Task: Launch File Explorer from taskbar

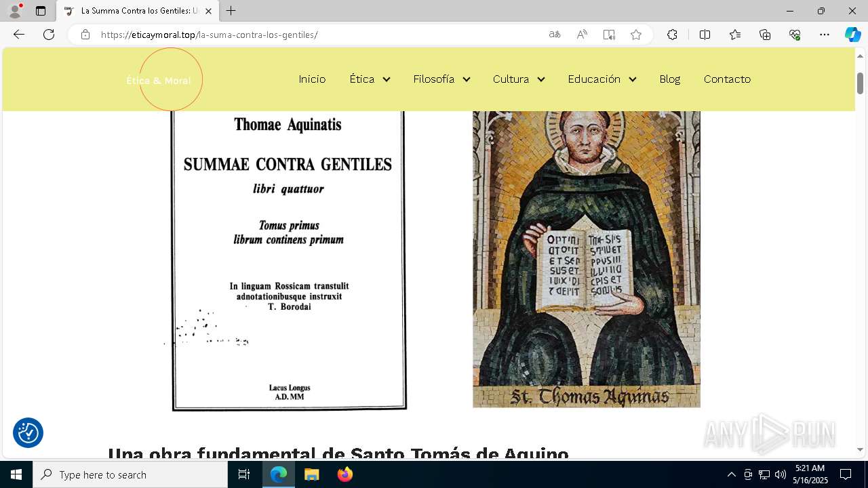Action: [x=312, y=474]
